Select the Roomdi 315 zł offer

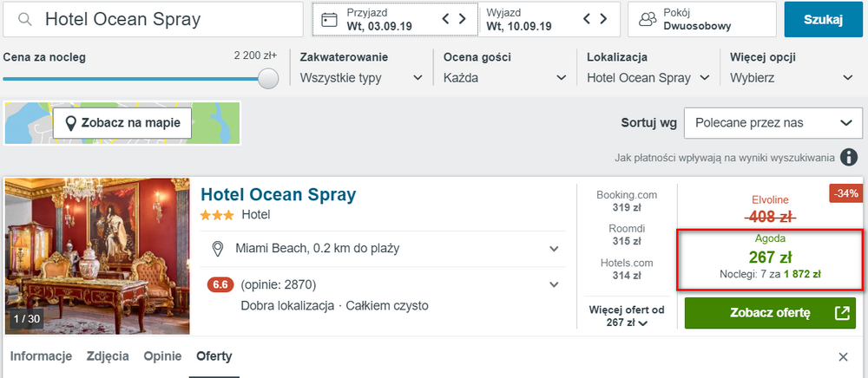pos(627,234)
